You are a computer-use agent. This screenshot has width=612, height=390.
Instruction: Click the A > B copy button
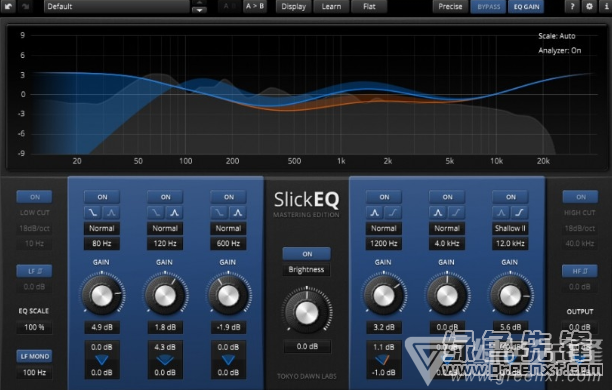click(x=254, y=6)
